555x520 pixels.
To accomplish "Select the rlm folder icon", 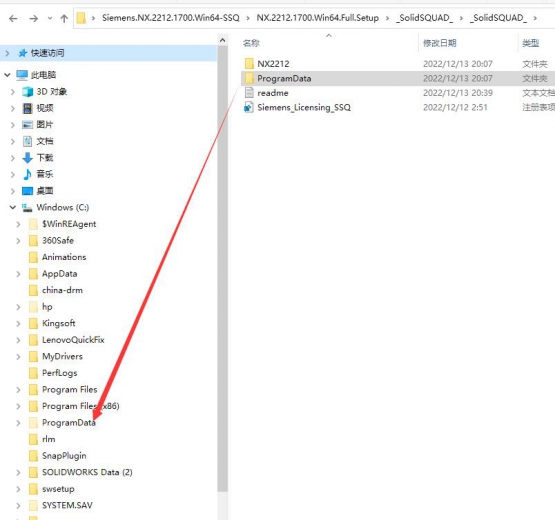I will pos(33,439).
